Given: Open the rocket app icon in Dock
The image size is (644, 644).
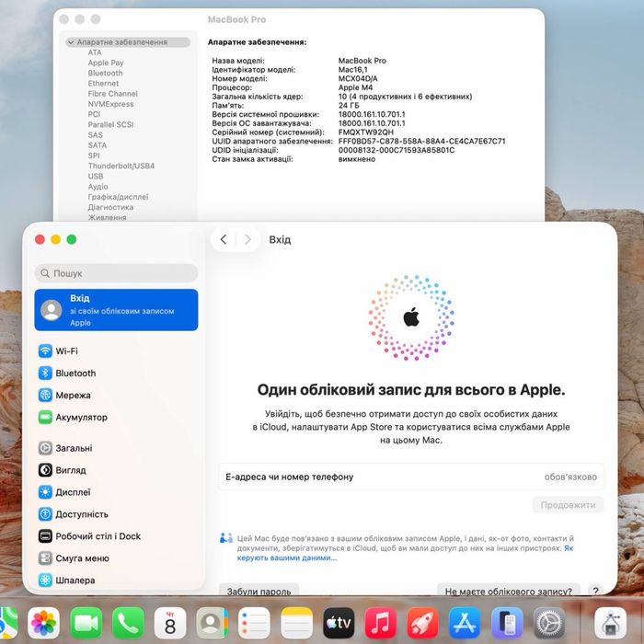Looking at the screenshot, I should point(423,623).
